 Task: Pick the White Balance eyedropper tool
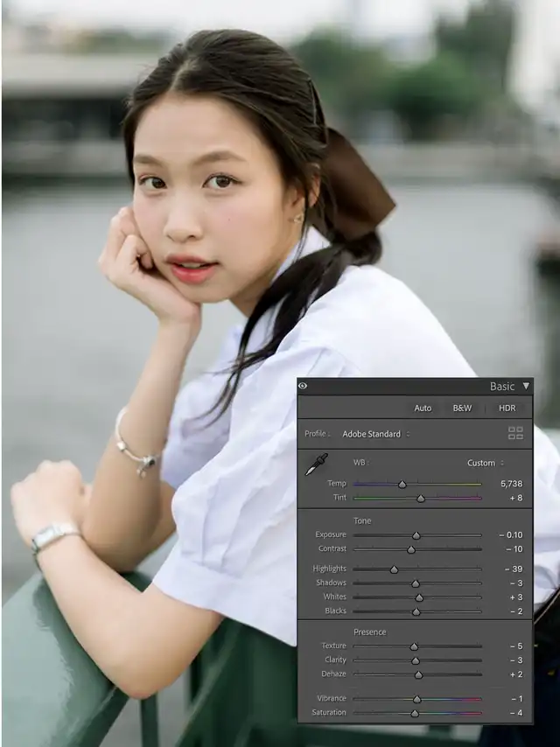(316, 465)
